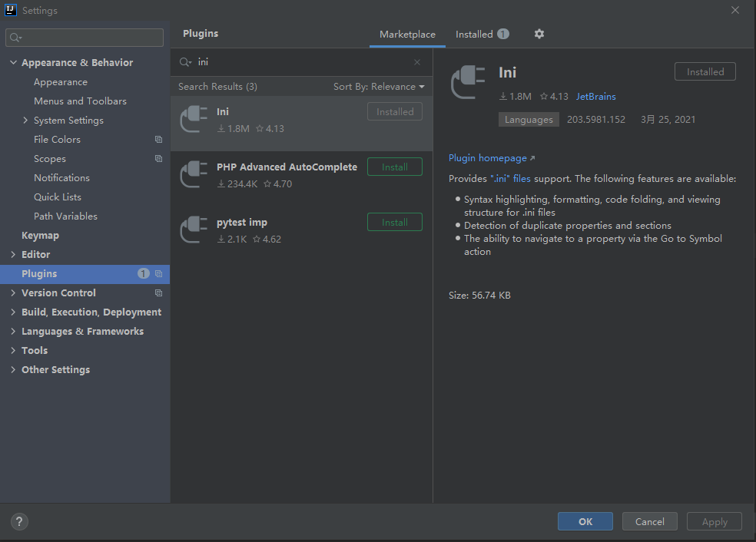Click the Search Results (3) label

pyautogui.click(x=217, y=87)
